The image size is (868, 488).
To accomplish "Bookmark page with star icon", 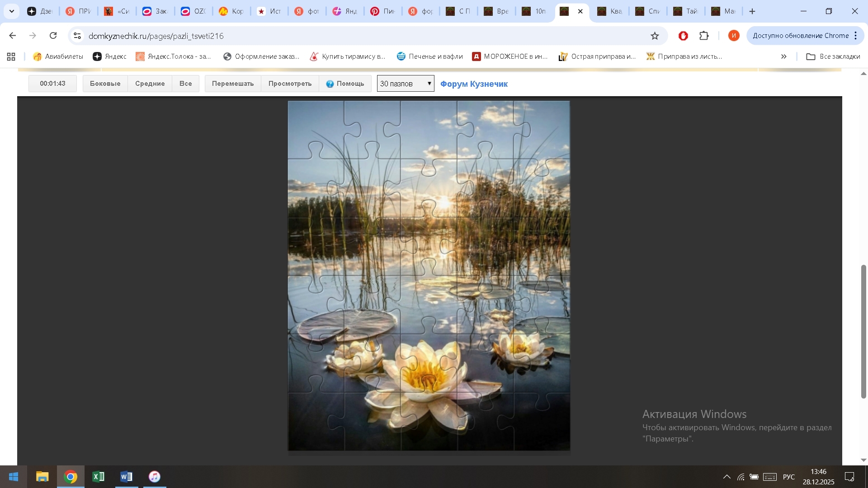I will (655, 36).
